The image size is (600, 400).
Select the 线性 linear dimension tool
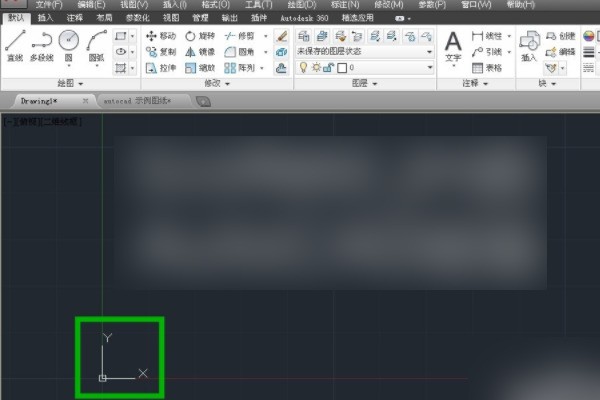487,36
